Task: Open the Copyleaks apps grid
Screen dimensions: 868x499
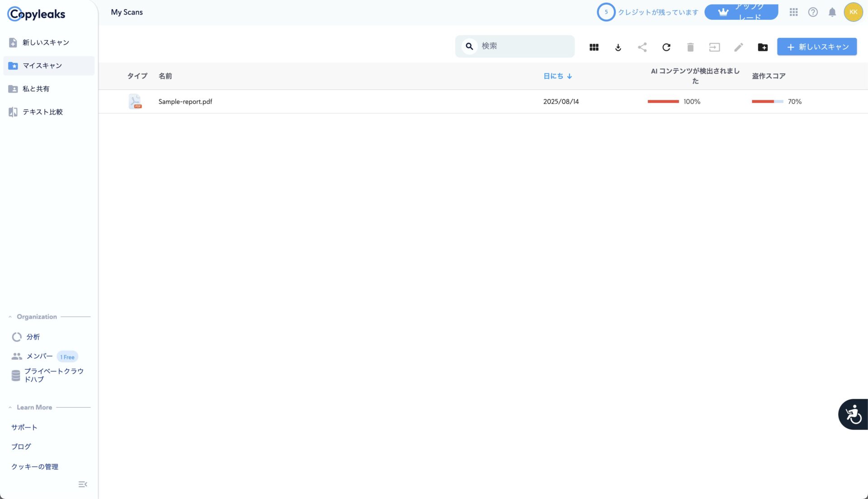Action: point(793,12)
